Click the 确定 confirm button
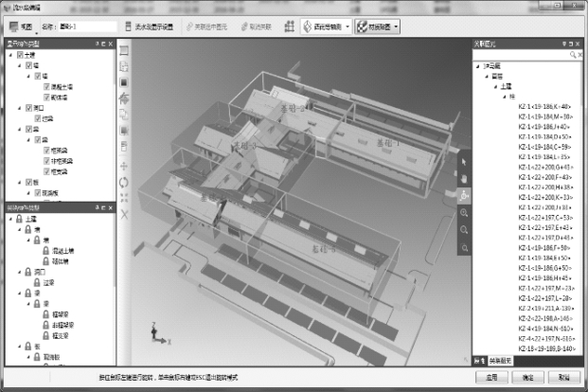588x392 pixels. 528,378
